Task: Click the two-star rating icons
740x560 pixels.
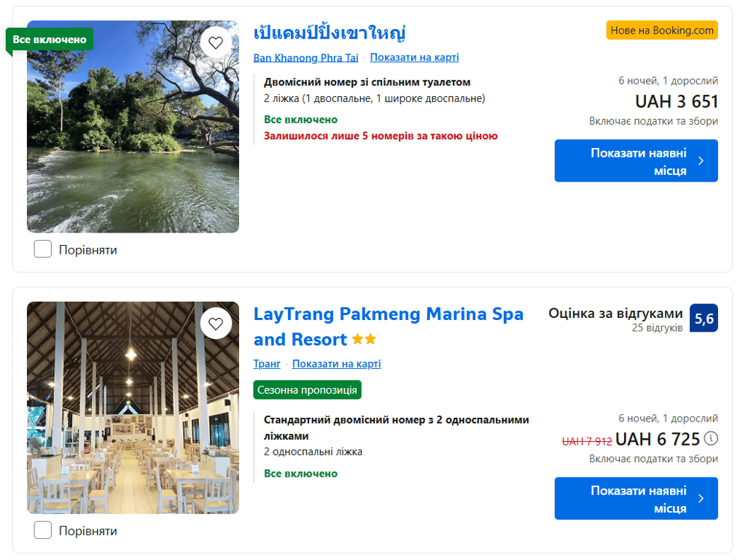Action: 364,339
